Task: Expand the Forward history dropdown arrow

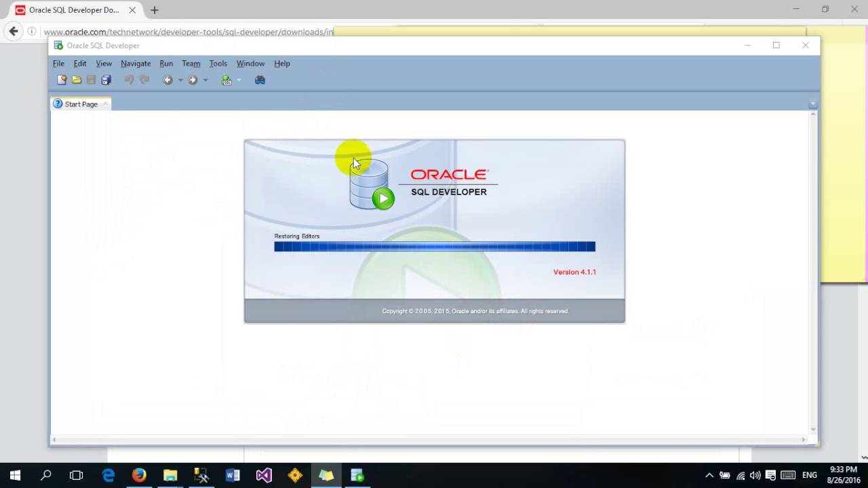Action: [x=205, y=80]
